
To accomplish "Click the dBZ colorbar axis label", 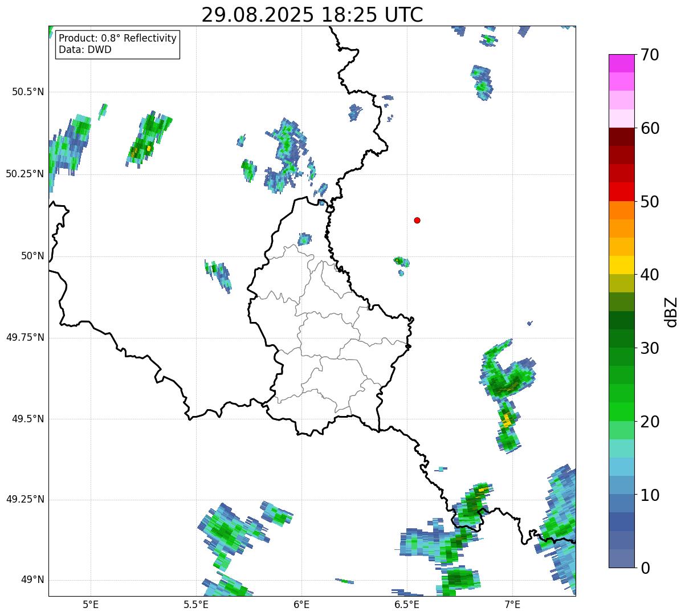I will (x=672, y=312).
